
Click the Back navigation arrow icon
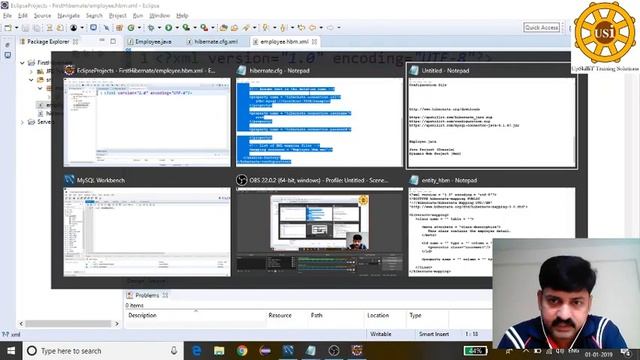[x=312, y=28]
